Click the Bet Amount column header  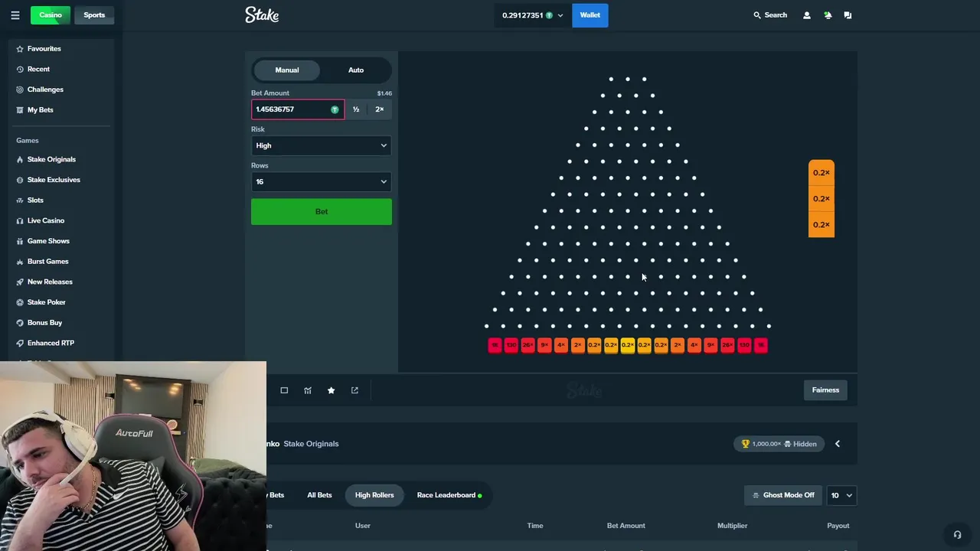point(626,526)
